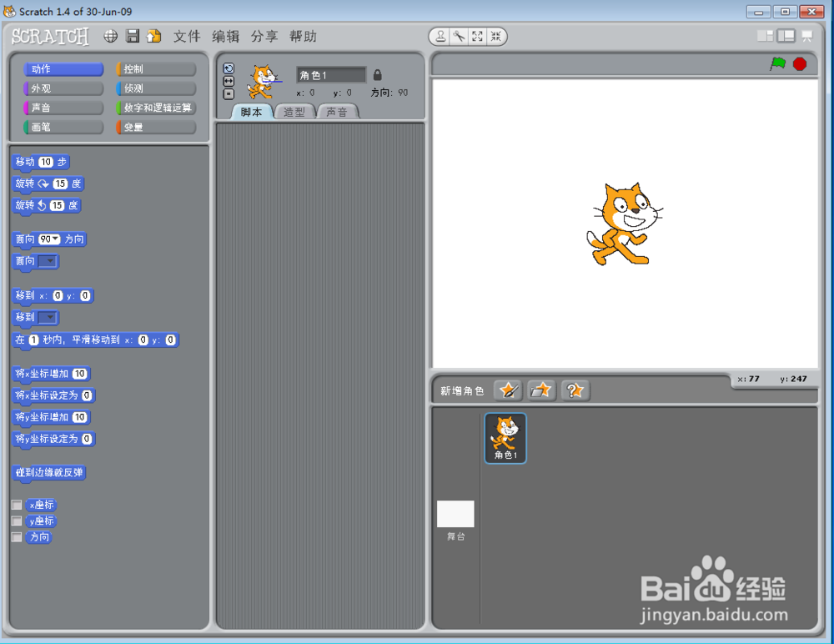This screenshot has height=644, width=834.
Task: Click the counterclockwise 旋转 15 度 block
Action: (x=46, y=205)
